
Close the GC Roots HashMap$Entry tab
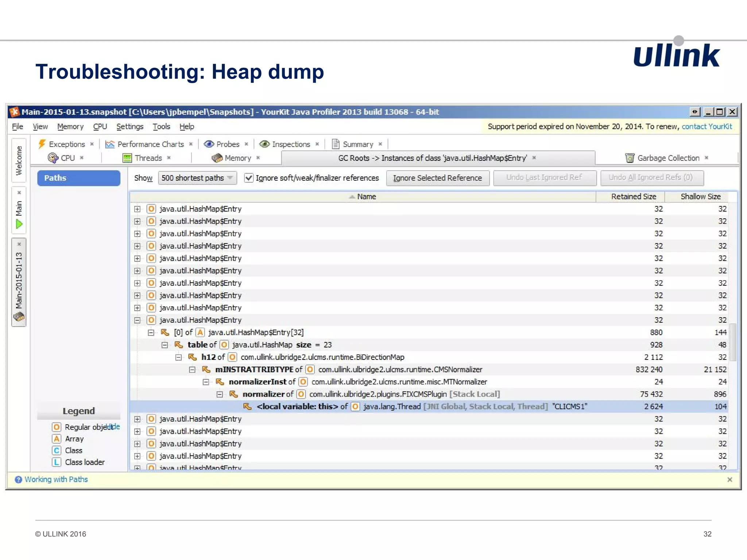coord(534,158)
